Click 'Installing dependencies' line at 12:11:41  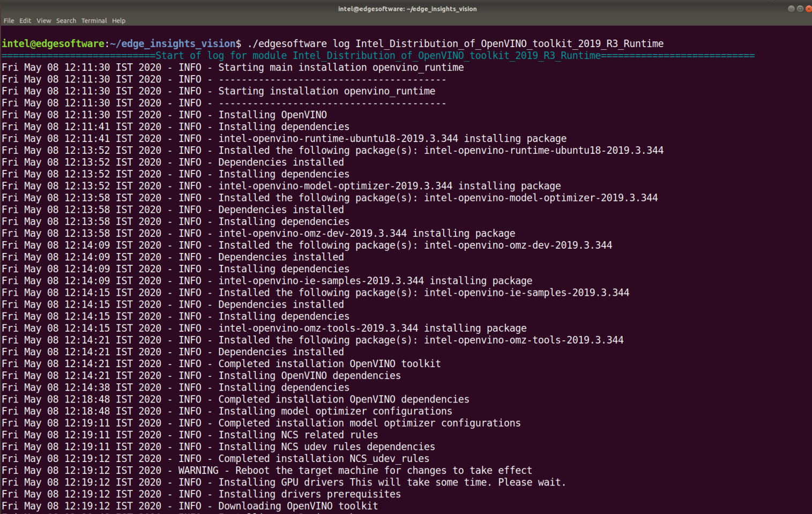[176, 126]
